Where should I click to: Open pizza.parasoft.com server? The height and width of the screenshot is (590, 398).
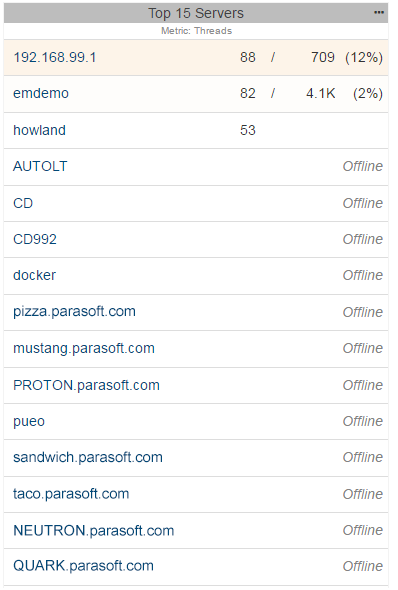pos(74,312)
